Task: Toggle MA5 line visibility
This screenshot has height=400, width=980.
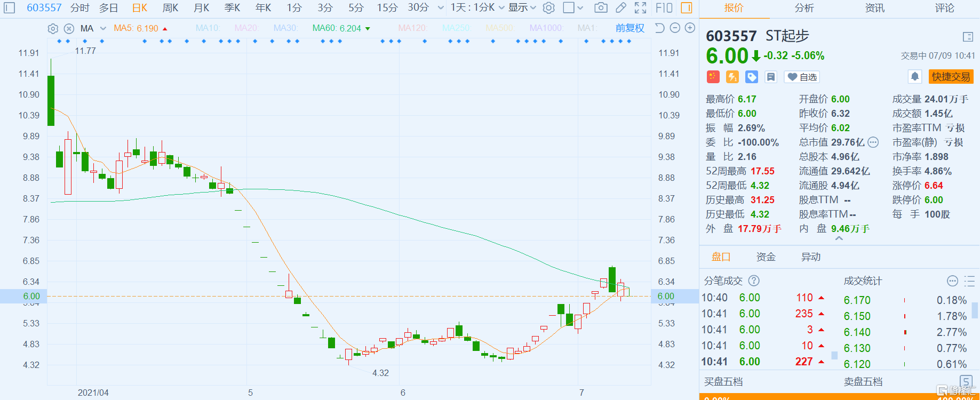Action: click(x=140, y=28)
